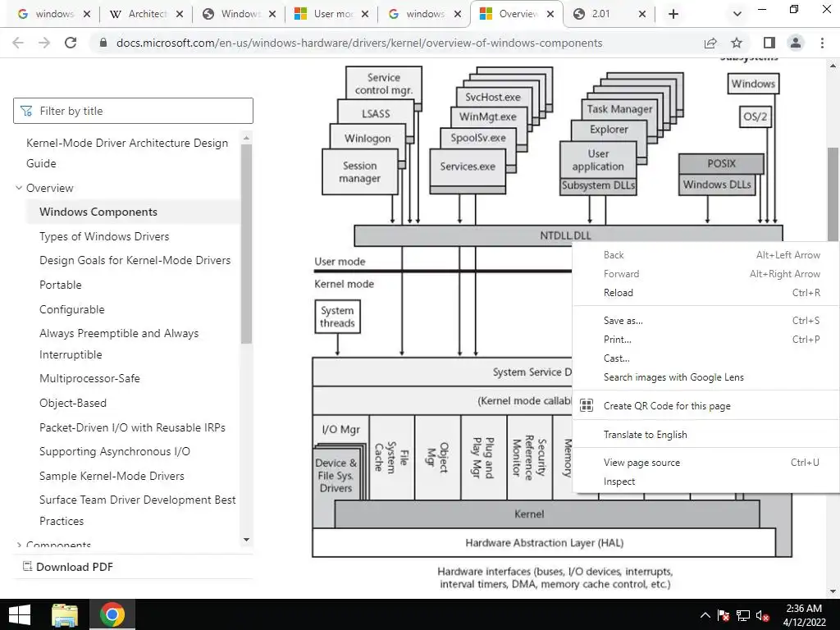Screen dimensions: 840x630
Task: Bookmark the page with the star icon
Action: (x=737, y=43)
